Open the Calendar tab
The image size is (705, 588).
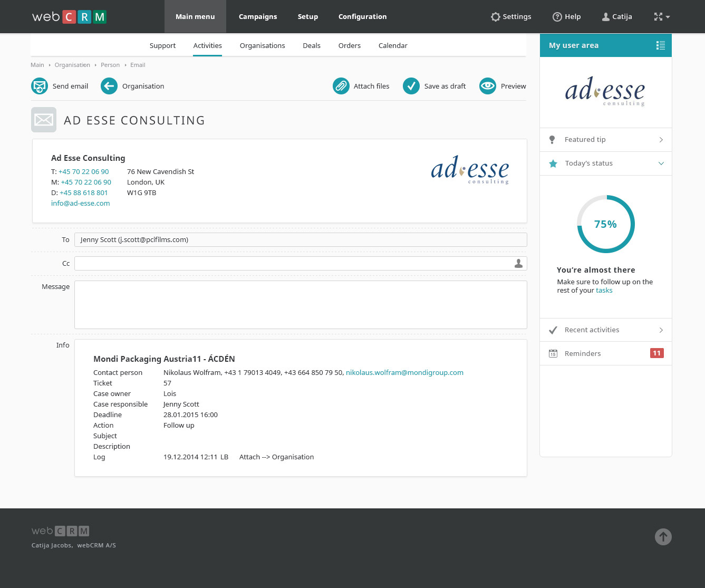(x=393, y=45)
